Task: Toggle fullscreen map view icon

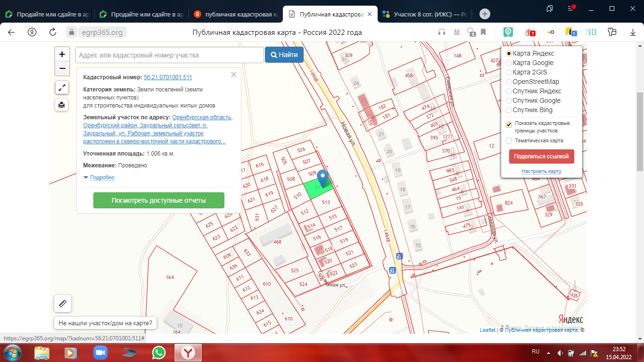Action: tap(62, 87)
